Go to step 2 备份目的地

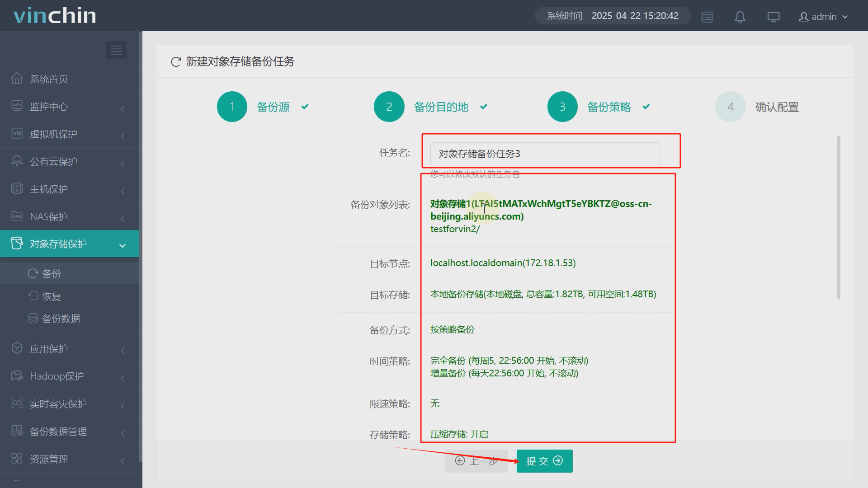pos(389,107)
